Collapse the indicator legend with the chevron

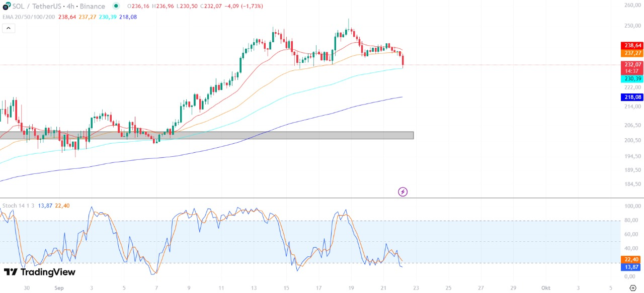click(9, 28)
